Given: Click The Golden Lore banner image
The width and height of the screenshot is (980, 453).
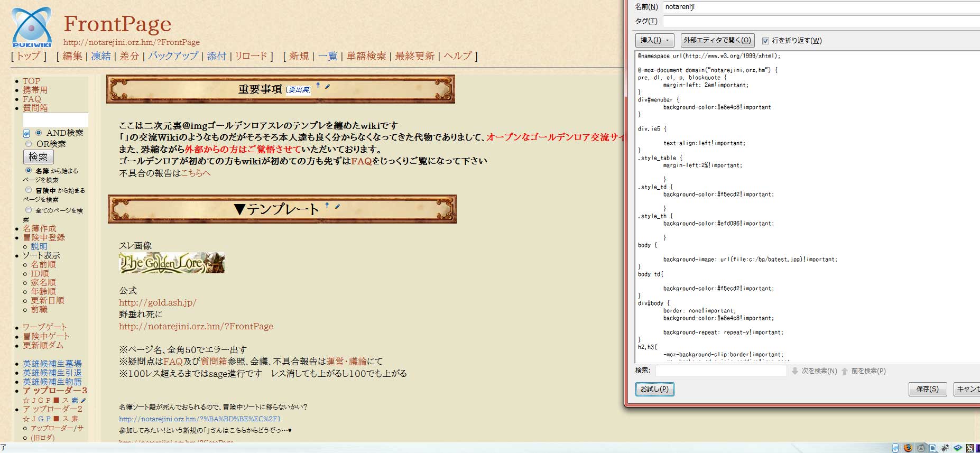Looking at the screenshot, I should click(172, 263).
